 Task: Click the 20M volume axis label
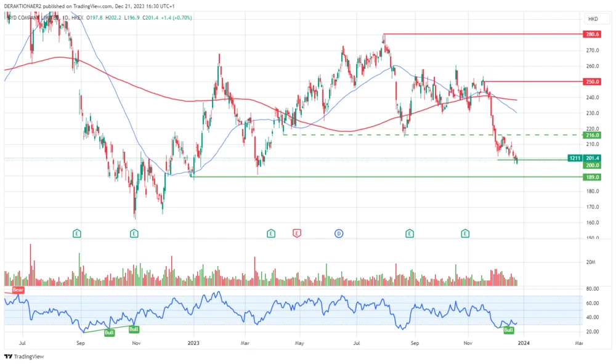click(592, 262)
